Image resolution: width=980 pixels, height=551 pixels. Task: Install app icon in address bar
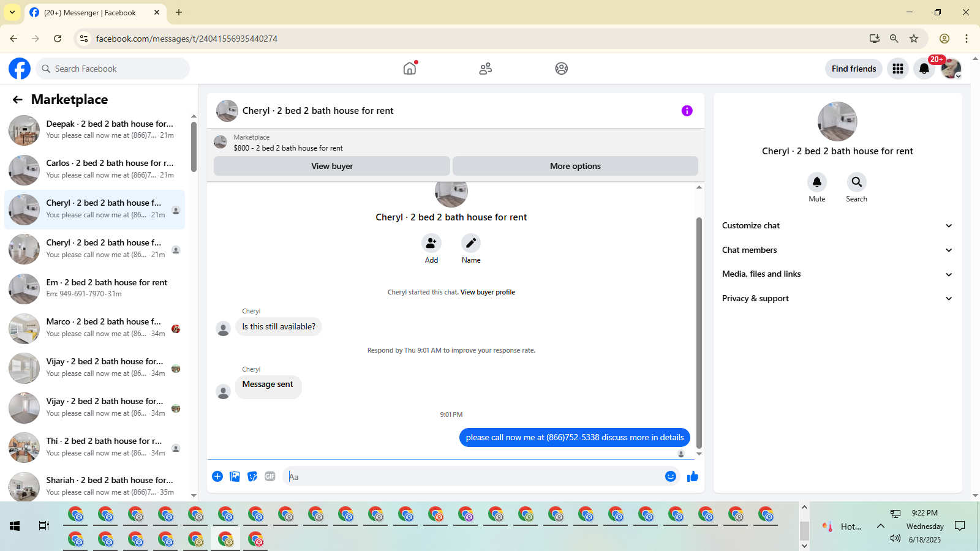point(875,39)
